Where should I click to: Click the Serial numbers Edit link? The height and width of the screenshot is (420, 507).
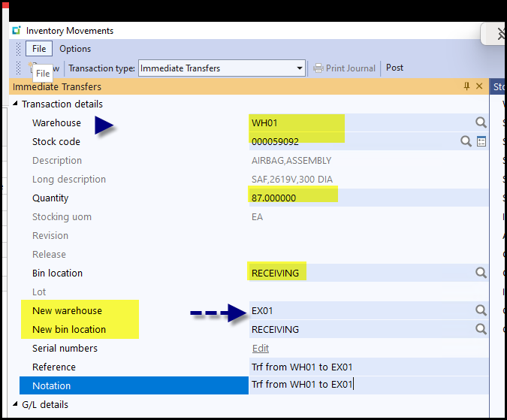[x=260, y=349]
